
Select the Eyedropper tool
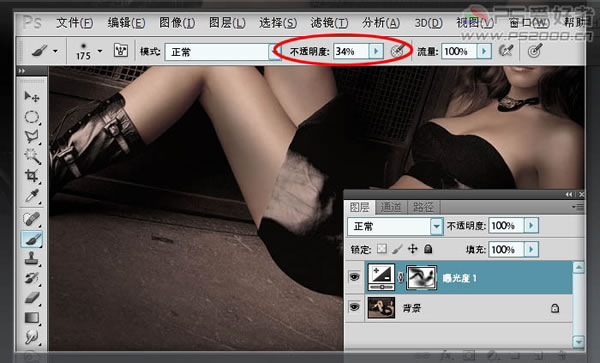coord(31,196)
